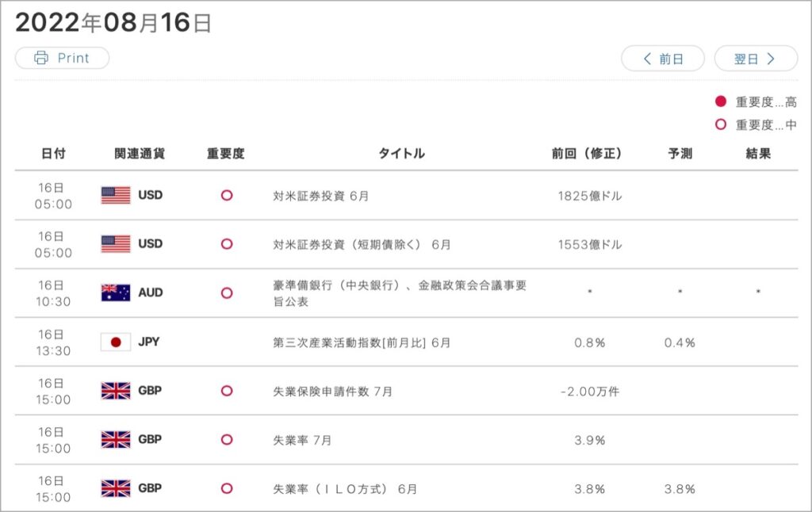Click the 前回（修正） column header
This screenshot has height=512, width=812.
point(587,153)
